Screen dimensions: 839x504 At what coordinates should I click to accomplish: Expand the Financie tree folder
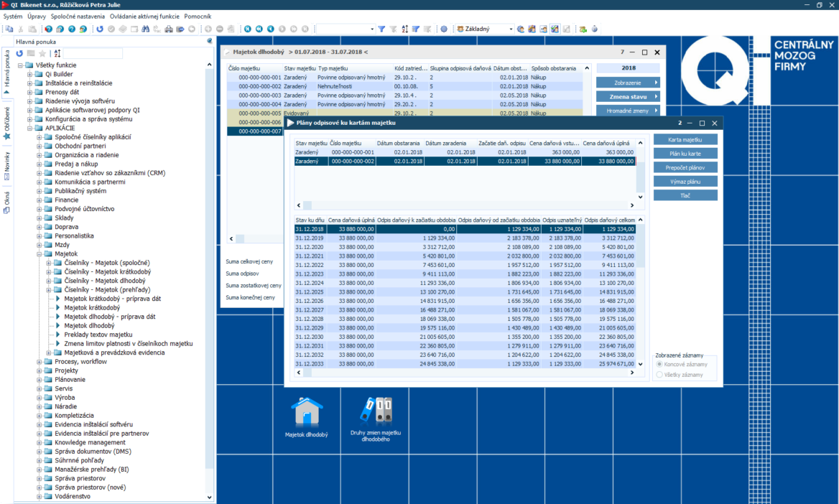[40, 200]
